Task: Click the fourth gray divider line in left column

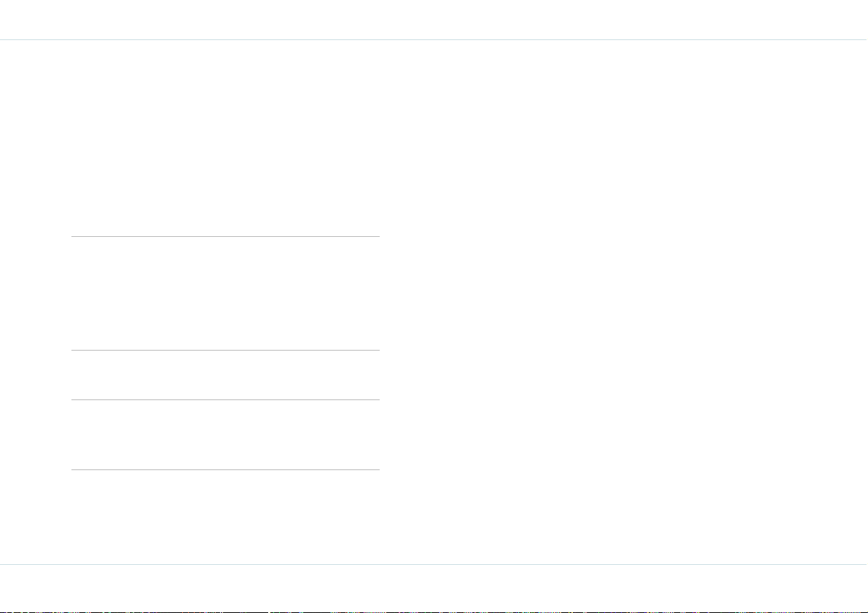Action: (225, 469)
